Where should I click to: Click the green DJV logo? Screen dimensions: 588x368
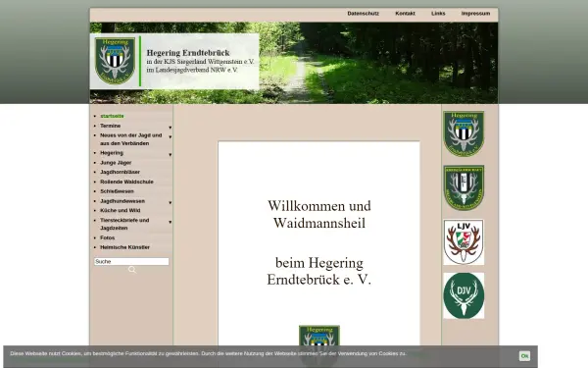click(464, 296)
